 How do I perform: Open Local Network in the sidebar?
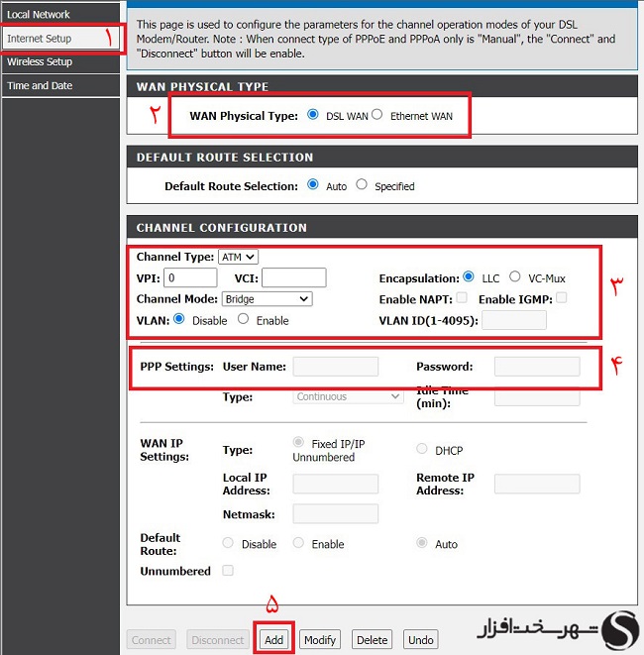(x=40, y=14)
